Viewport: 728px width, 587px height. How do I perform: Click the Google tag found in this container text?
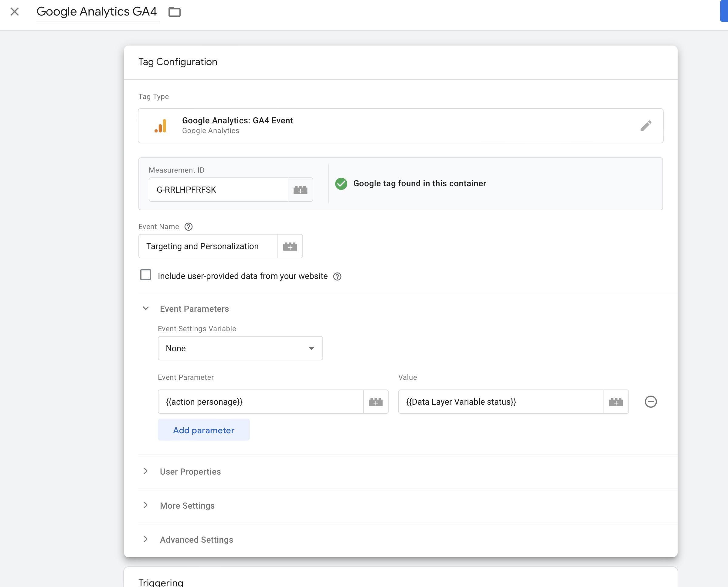click(420, 184)
